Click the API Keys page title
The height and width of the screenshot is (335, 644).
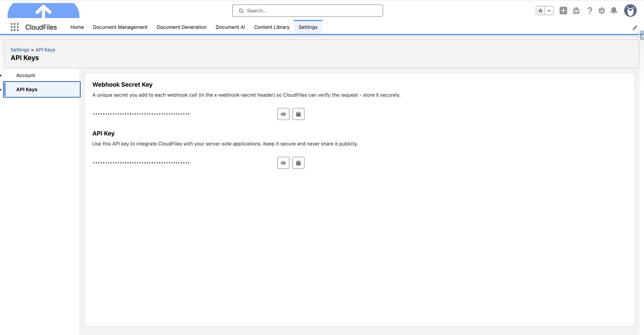pyautogui.click(x=25, y=58)
